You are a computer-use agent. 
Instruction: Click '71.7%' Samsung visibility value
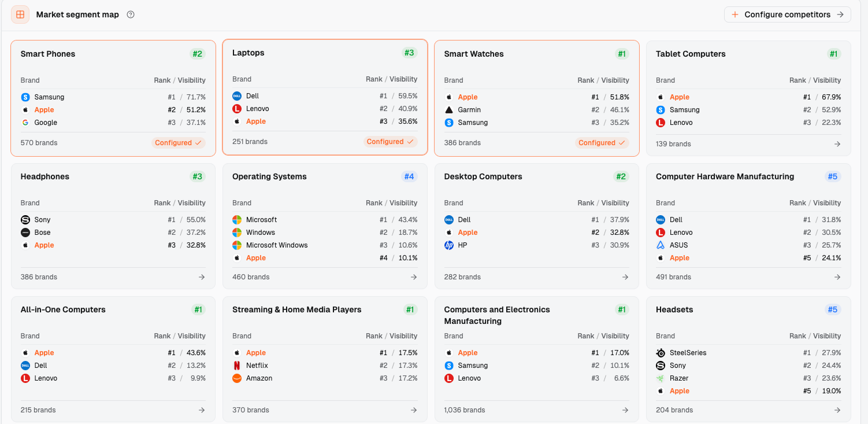196,97
